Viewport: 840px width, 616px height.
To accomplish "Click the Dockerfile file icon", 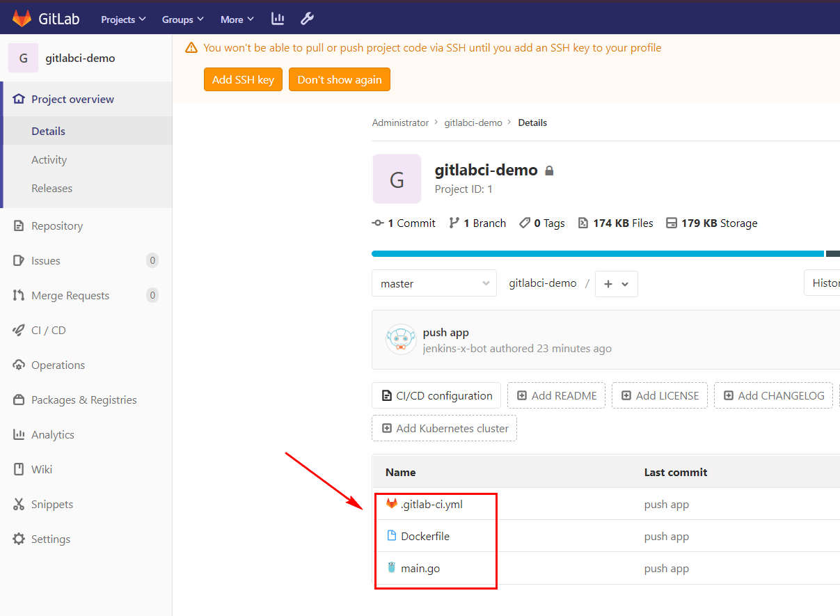I will (x=392, y=535).
